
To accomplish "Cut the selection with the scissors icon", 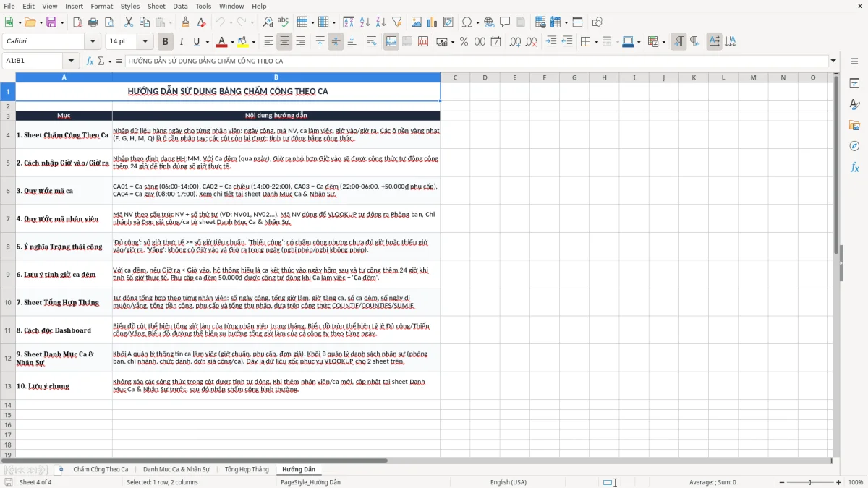I will pyautogui.click(x=128, y=22).
